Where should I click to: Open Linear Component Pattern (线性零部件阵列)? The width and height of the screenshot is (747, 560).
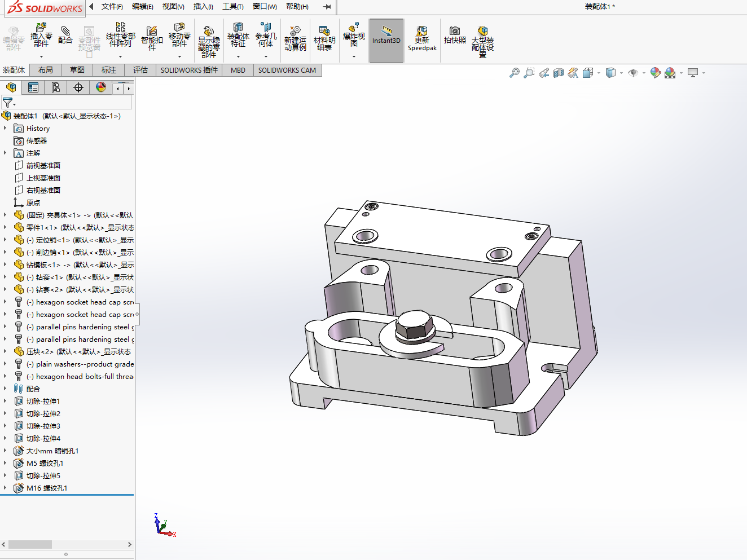pos(121,35)
